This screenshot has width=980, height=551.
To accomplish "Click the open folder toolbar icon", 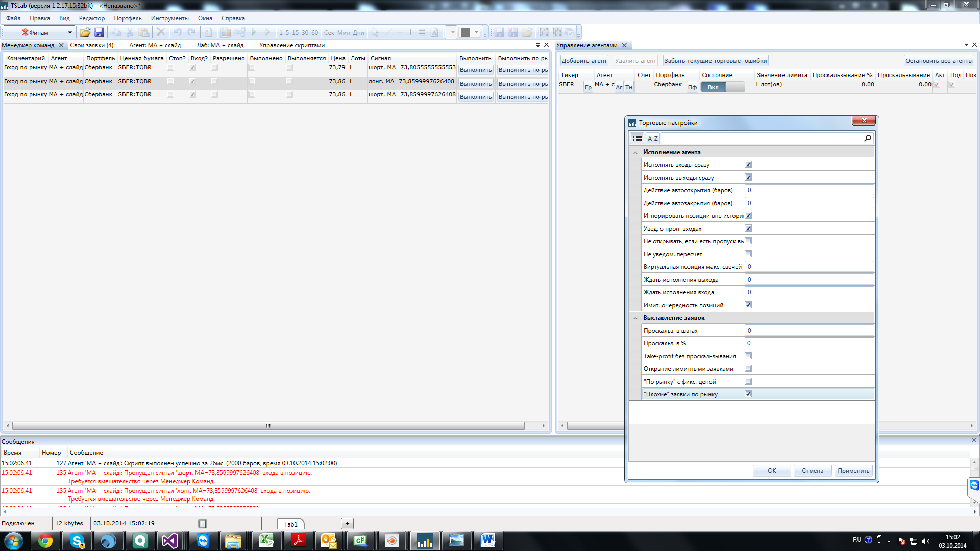I will coord(85,32).
